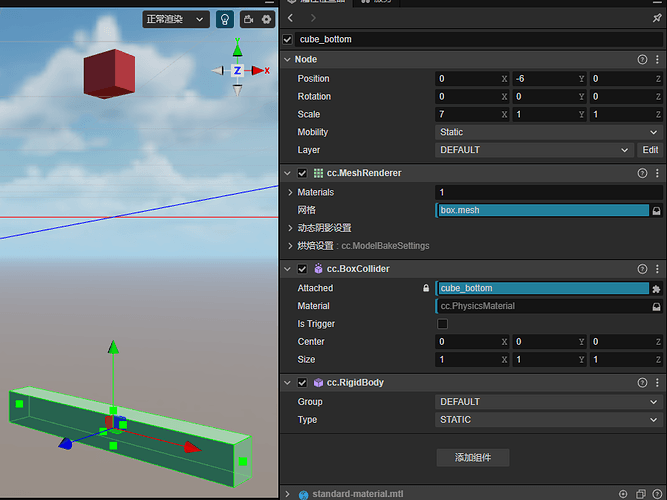This screenshot has height=500, width=667.
Task: Edit the cube_bottom node name field
Action: [479, 40]
